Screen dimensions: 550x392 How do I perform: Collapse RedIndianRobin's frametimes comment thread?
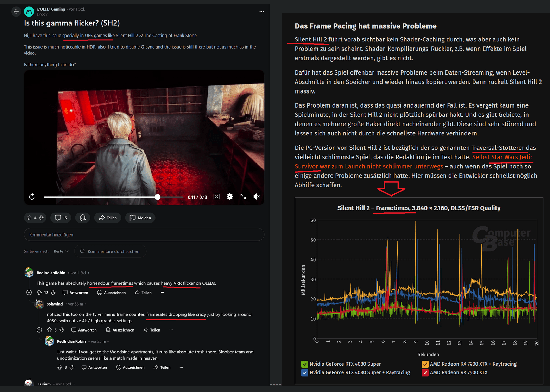tap(29, 293)
